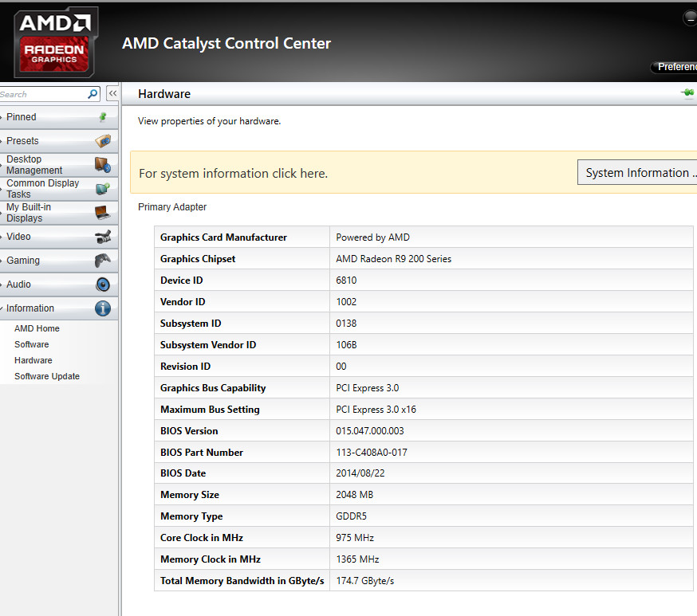Open the Software page
697x616 pixels.
tap(32, 344)
